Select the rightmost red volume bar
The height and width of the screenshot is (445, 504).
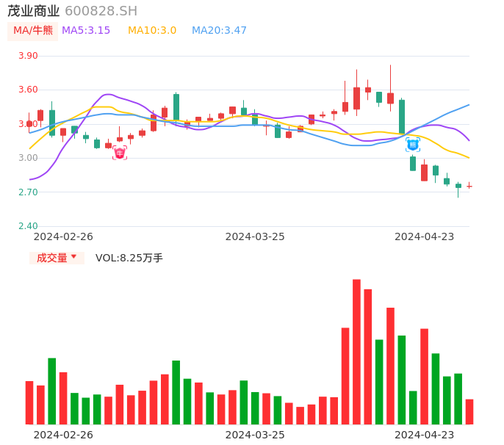[469, 411]
